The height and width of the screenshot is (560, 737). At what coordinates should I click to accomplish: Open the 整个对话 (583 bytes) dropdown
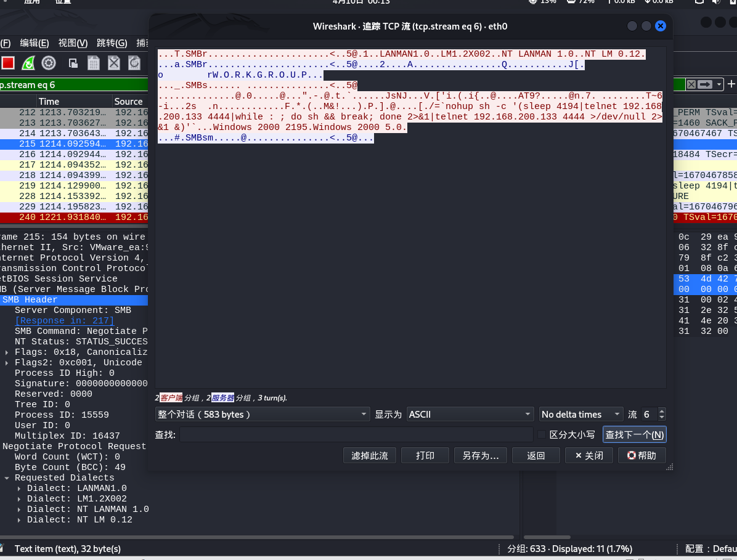[x=263, y=415]
